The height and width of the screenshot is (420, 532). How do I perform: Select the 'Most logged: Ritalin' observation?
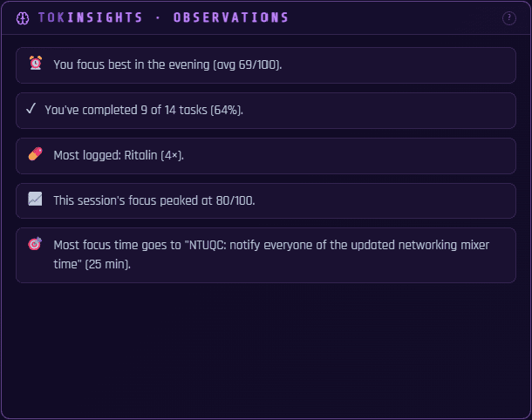click(266, 156)
